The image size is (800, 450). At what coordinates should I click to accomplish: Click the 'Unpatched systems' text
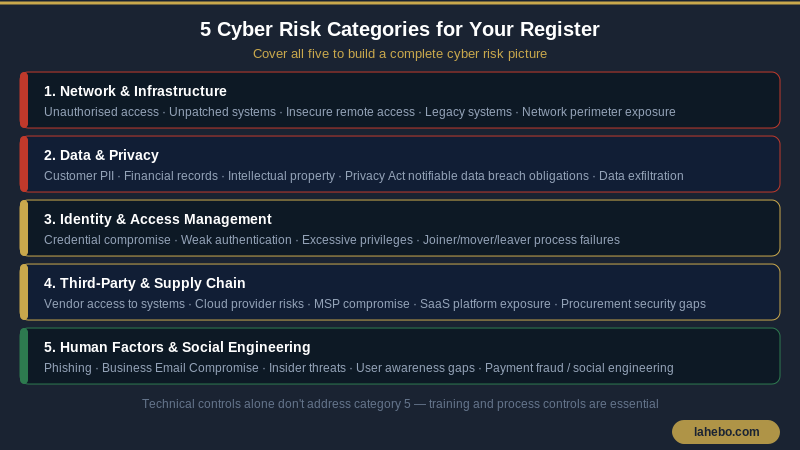(x=222, y=112)
